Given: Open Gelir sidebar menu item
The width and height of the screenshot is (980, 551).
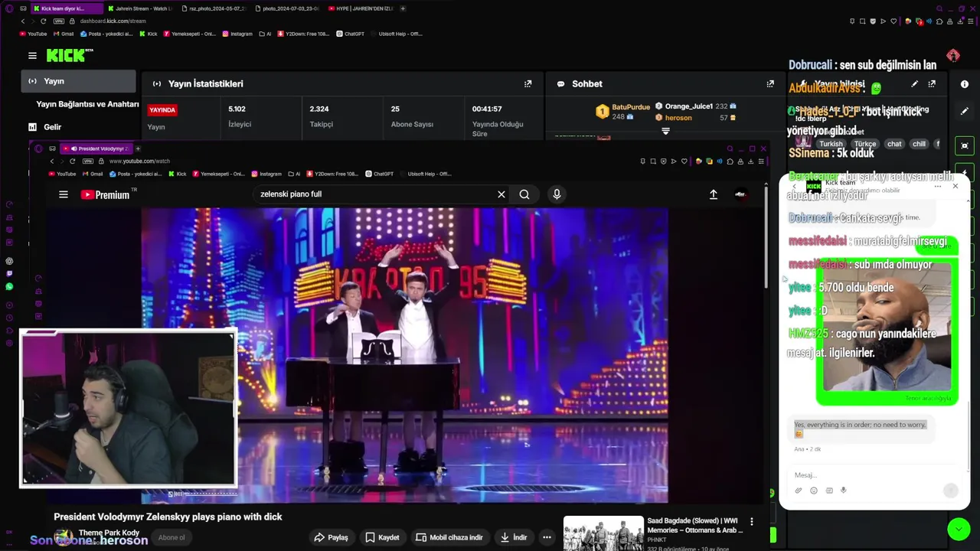Looking at the screenshot, I should (46, 127).
